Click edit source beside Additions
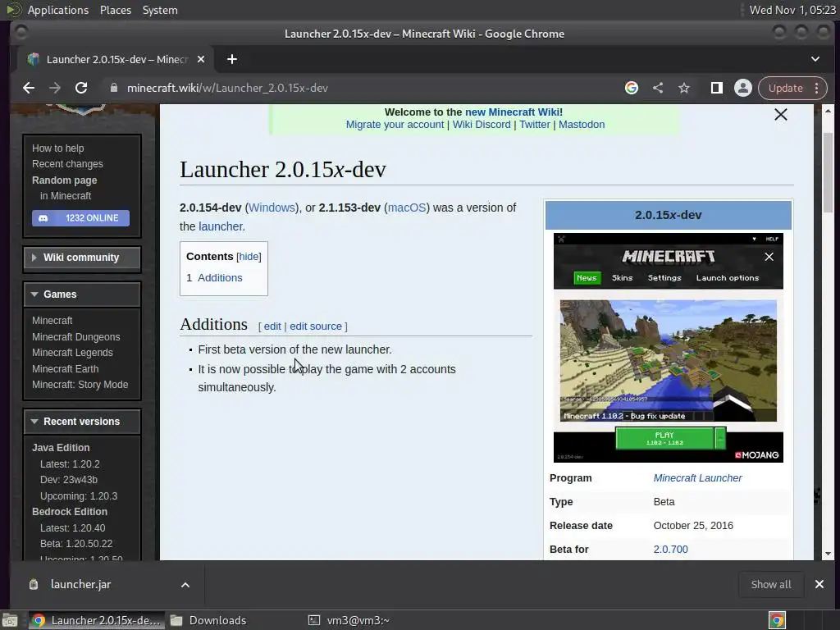840x630 pixels. (316, 326)
